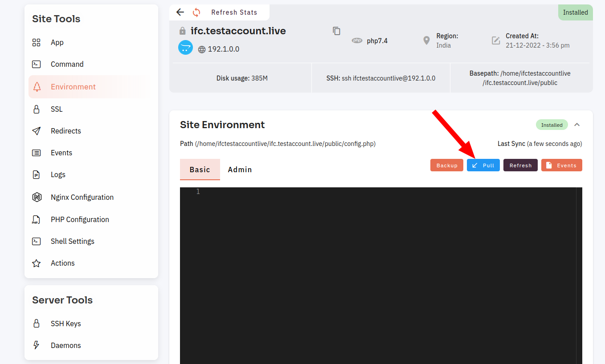Click the Disk usage 385M text
This screenshot has height=364, width=605.
coord(242,78)
